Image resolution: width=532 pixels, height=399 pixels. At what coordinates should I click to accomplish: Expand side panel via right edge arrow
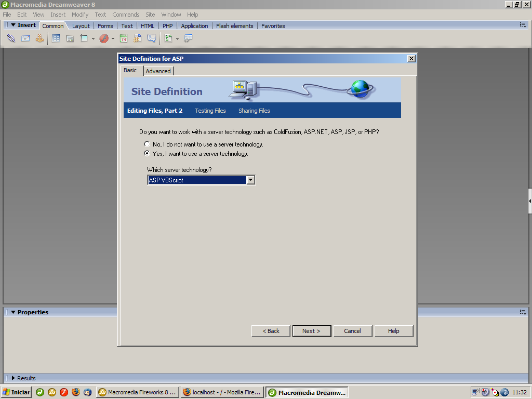[530, 201]
